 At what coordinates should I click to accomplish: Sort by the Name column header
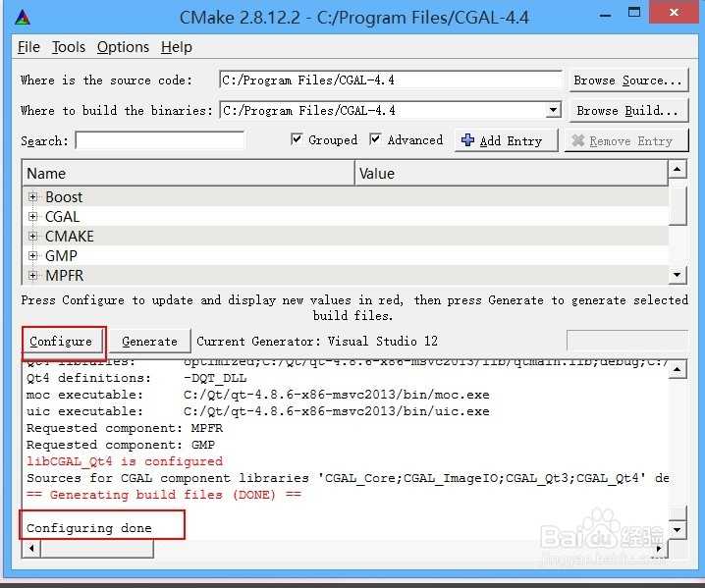(x=189, y=174)
